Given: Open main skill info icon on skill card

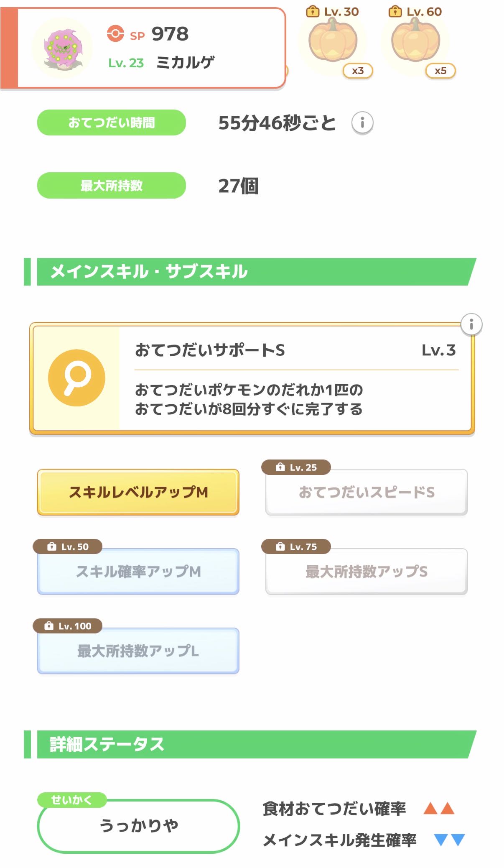Looking at the screenshot, I should pos(471,324).
